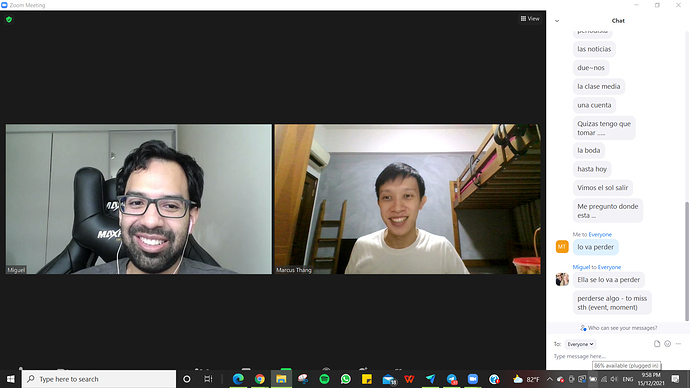
Task: Open the Everyone recipient dropdown
Action: pyautogui.click(x=580, y=344)
